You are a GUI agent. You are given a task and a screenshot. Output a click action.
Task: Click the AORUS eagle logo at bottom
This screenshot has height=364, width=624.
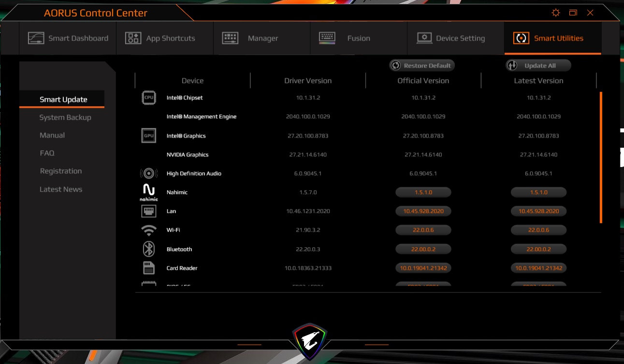pyautogui.click(x=310, y=341)
